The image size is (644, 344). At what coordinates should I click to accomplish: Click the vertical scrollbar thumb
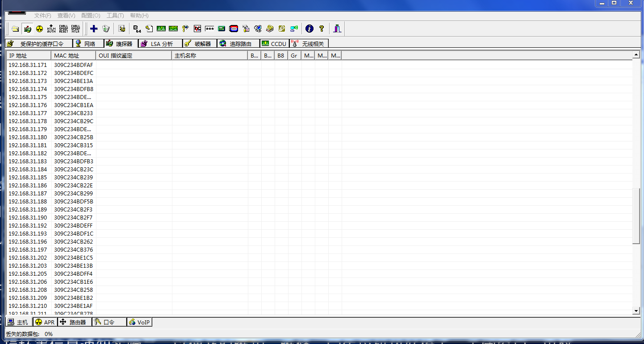[636, 216]
